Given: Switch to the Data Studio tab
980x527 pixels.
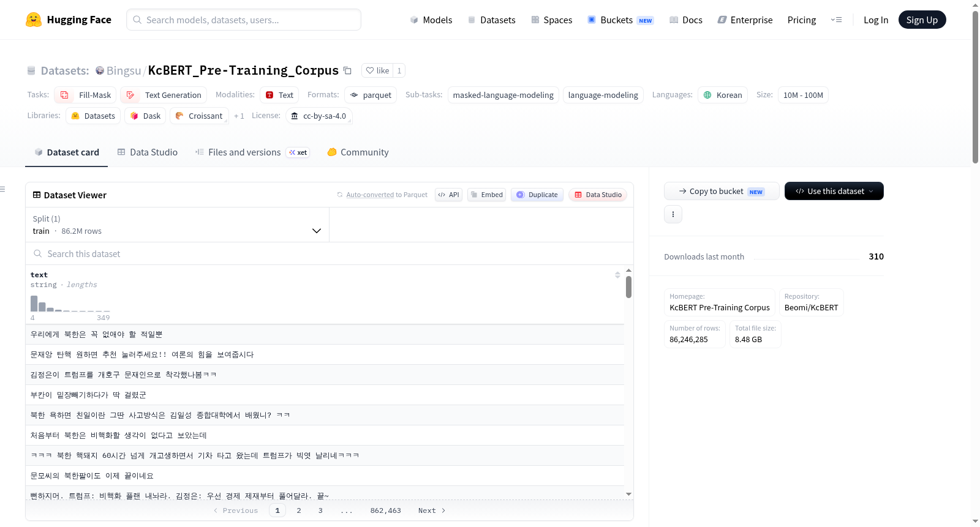Looking at the screenshot, I should [x=147, y=152].
